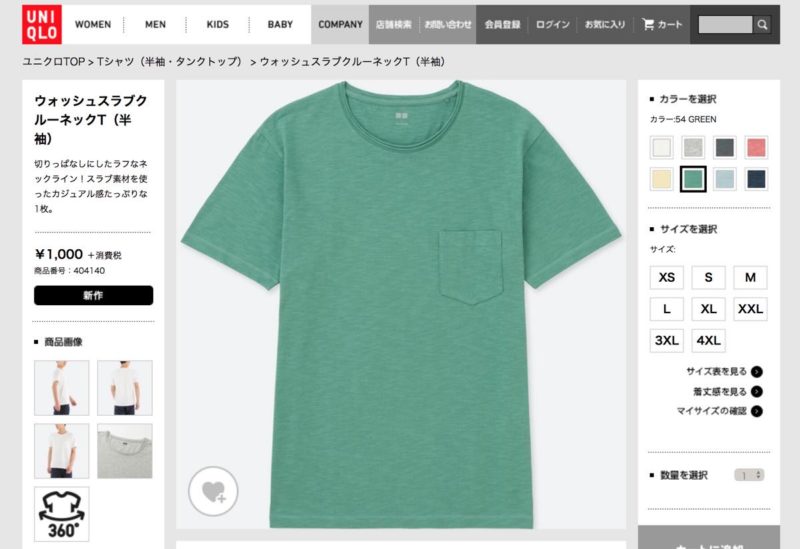
Task: Choose the red color swatch
Action: (x=756, y=147)
